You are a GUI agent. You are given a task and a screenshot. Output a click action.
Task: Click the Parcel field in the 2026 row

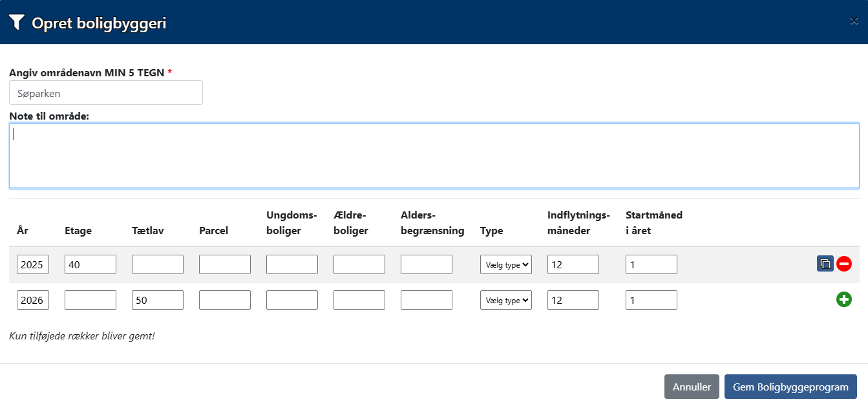[x=225, y=300]
